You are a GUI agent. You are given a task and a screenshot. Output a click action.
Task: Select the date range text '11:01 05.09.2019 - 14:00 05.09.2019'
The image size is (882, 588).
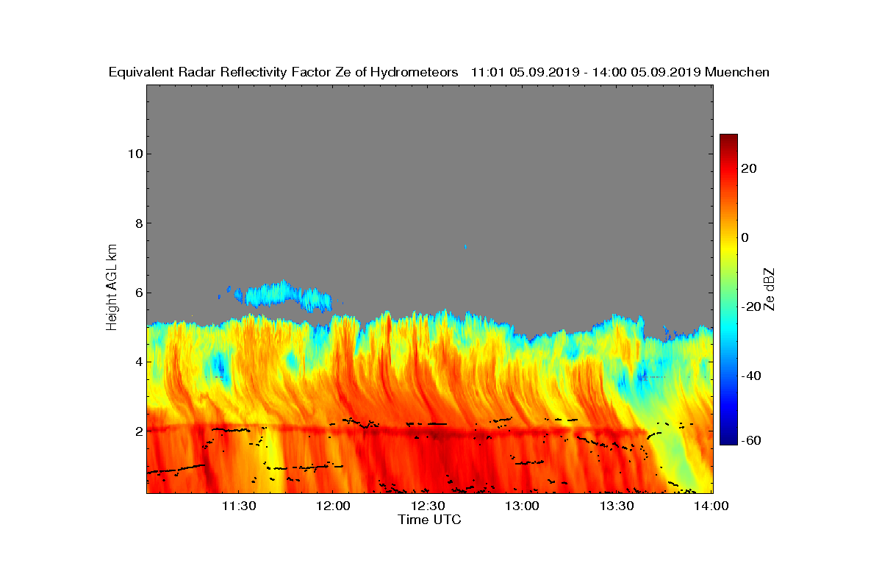click(x=585, y=72)
